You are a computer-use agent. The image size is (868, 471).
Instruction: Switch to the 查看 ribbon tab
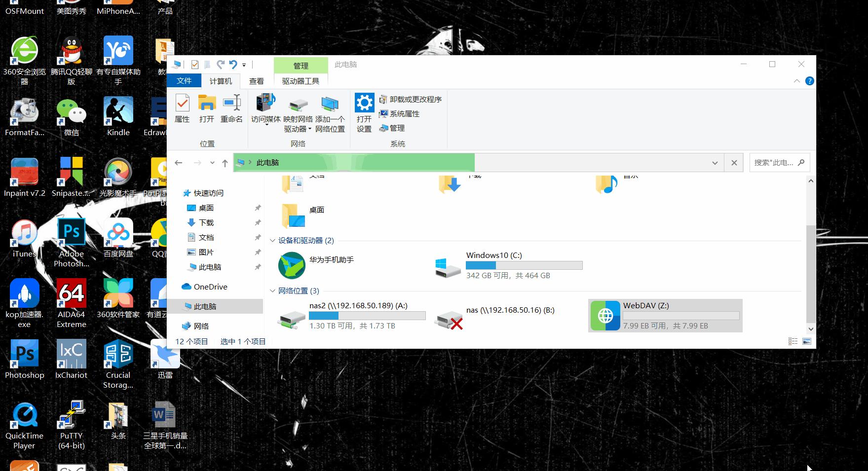(x=256, y=81)
